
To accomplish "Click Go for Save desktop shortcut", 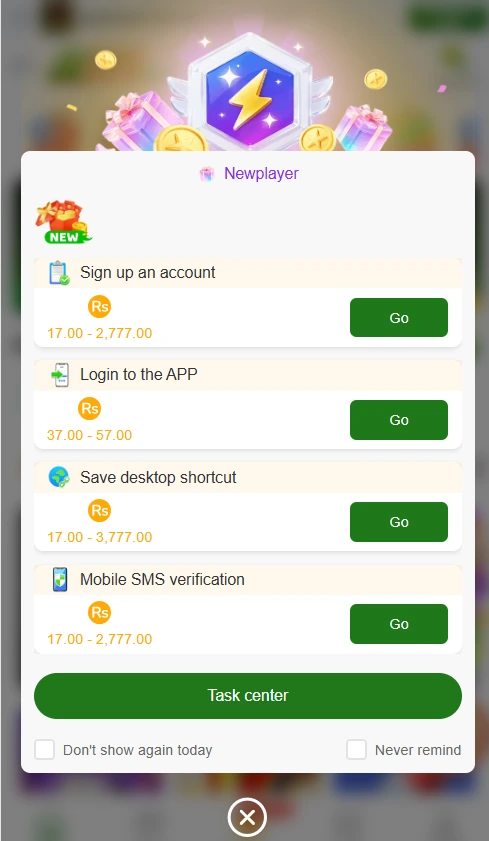I will pos(399,522).
